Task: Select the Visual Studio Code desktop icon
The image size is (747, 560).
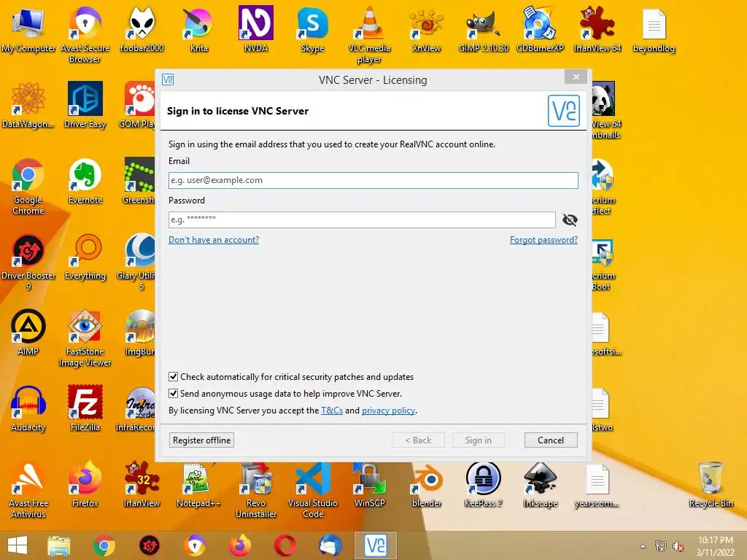Action: coord(312,490)
